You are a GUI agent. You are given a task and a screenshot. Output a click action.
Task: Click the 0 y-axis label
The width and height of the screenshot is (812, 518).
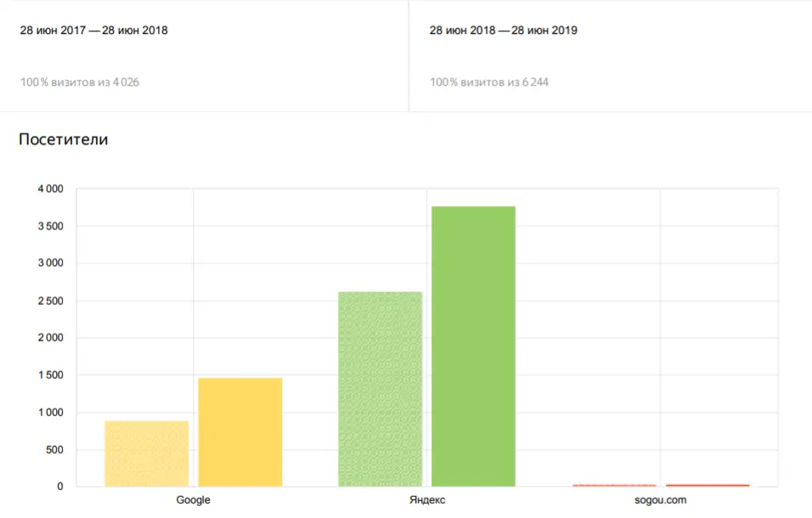60,487
